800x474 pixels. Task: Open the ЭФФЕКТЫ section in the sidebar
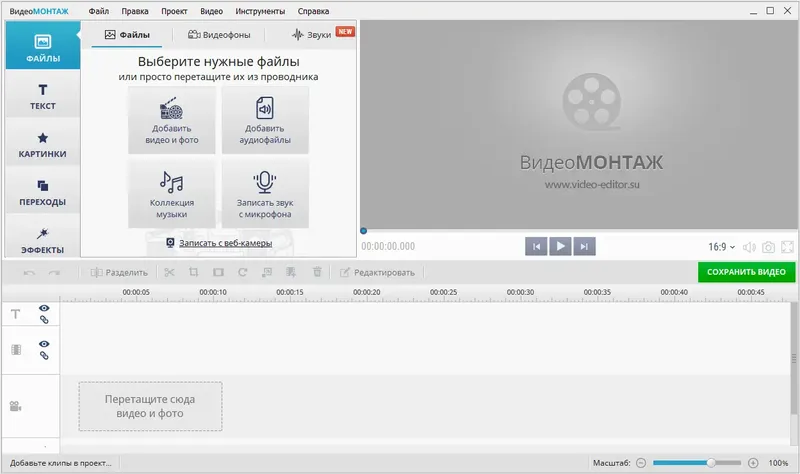click(43, 240)
